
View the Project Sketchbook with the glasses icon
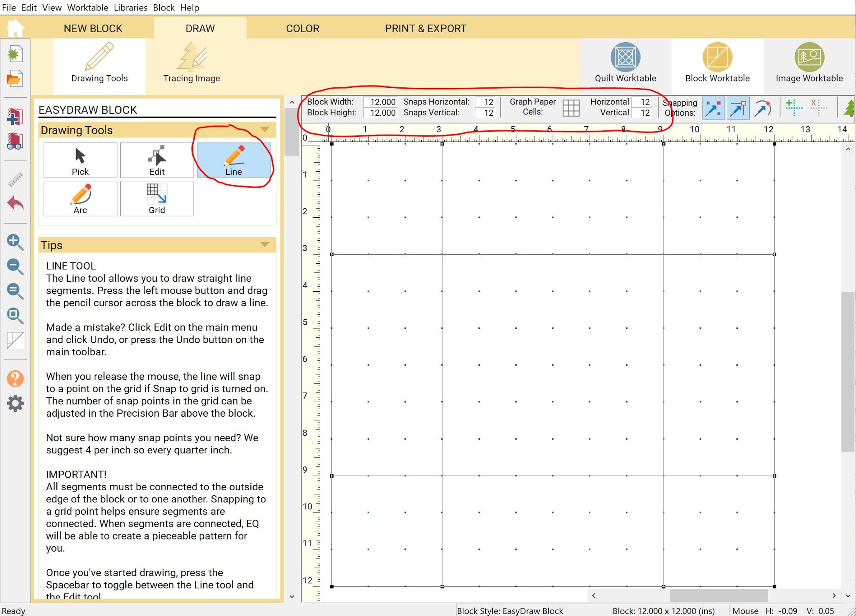[15, 141]
